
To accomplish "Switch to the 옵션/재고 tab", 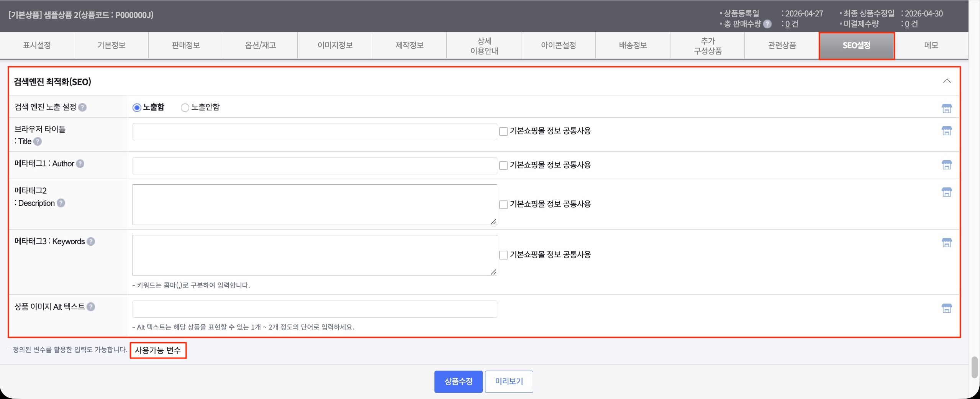I will point(261,45).
